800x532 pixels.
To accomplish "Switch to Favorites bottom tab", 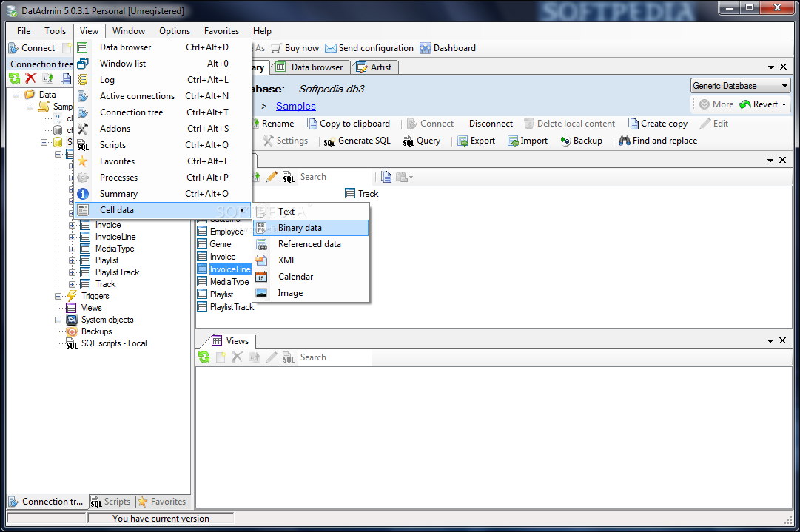I will click(x=162, y=502).
